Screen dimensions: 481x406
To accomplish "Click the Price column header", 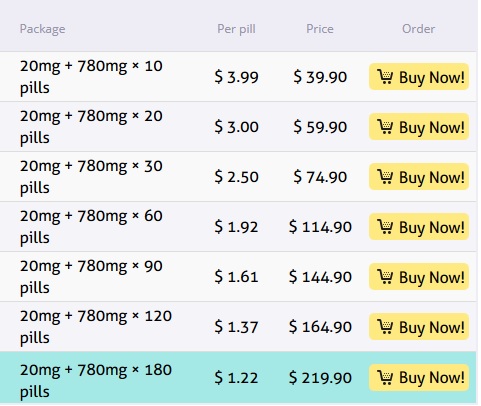I will [320, 29].
